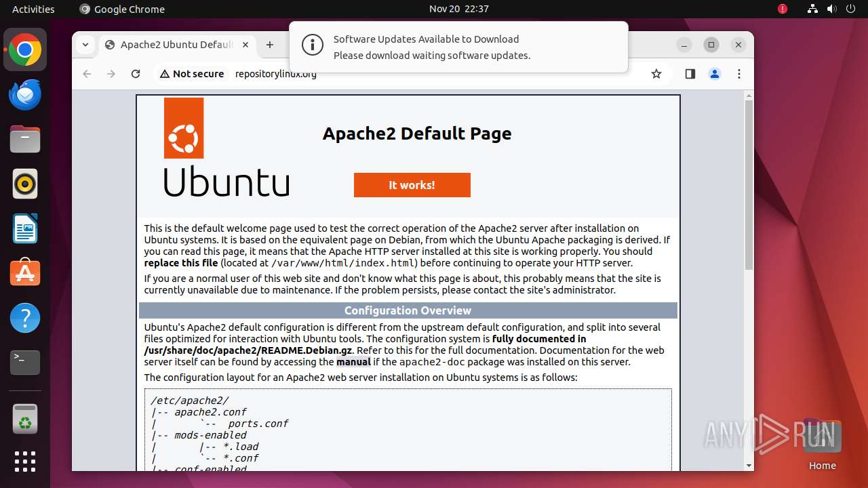Click the Software Updates Available notification
The width and height of the screenshot is (868, 488).
pos(458,47)
